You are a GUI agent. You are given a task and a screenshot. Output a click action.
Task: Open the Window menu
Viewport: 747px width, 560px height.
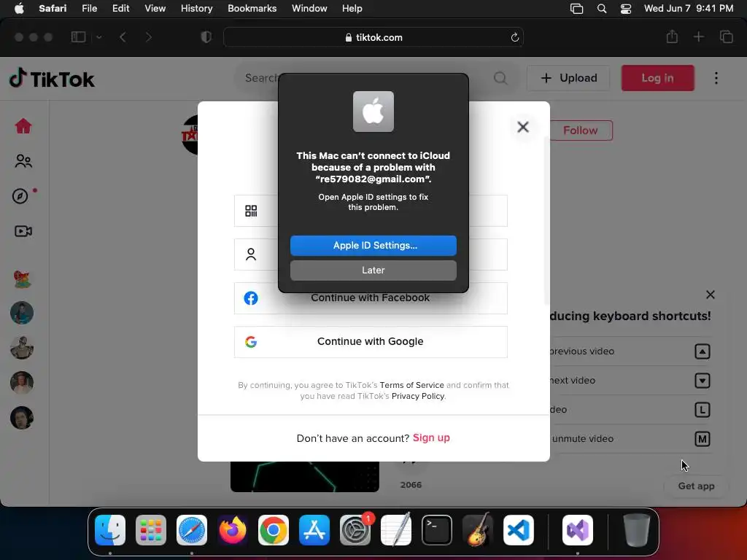pos(309,9)
